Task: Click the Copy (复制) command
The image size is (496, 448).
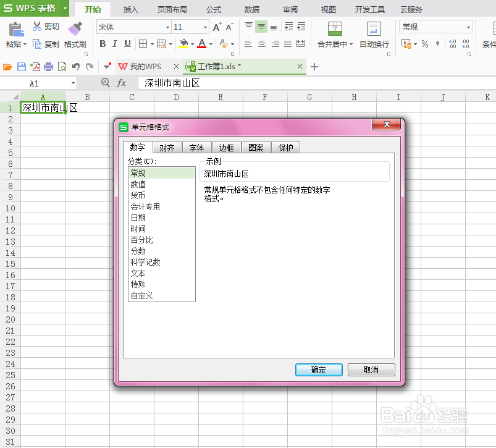Action: 48,44
